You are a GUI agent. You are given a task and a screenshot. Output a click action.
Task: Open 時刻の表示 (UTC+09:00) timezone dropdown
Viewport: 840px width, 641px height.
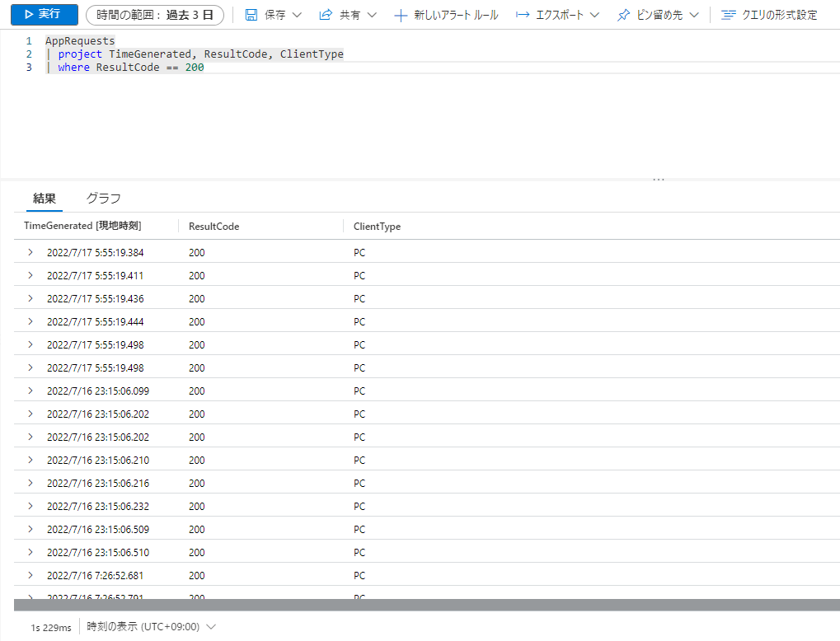(x=151, y=626)
